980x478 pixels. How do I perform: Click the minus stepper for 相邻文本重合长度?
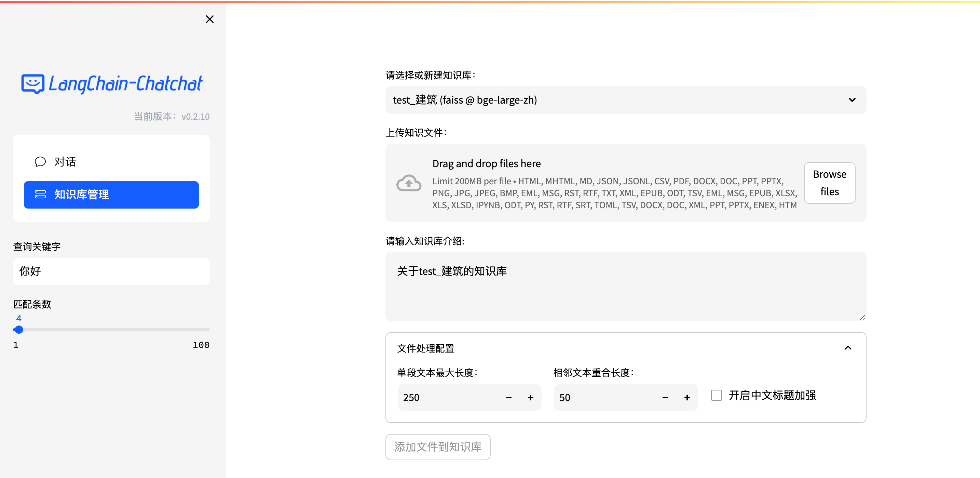665,397
